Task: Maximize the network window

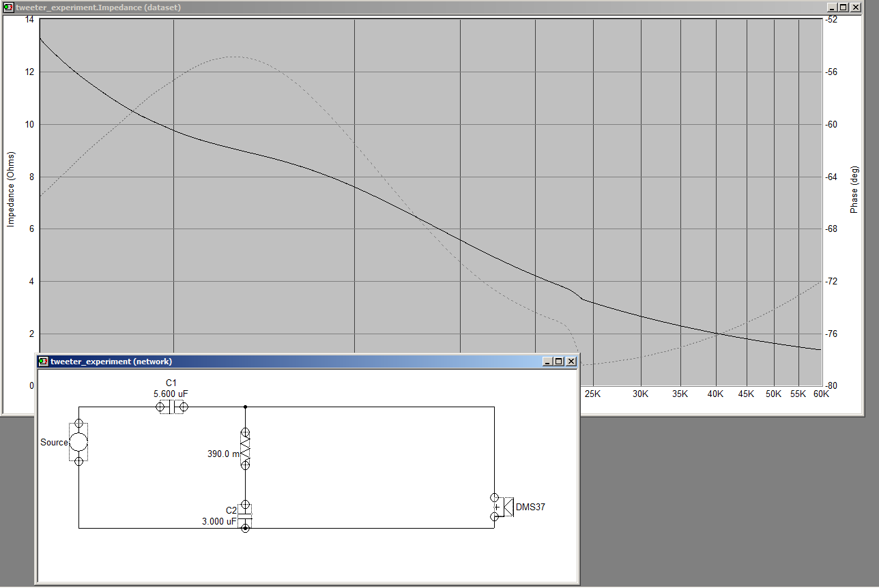Action: (x=560, y=362)
